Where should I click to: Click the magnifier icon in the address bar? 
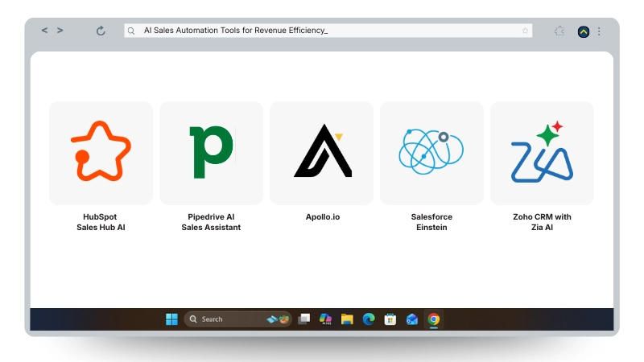coord(131,31)
